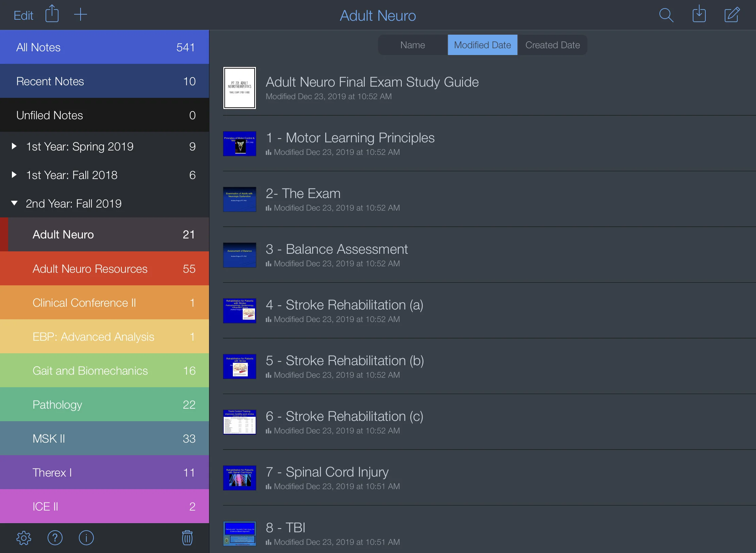
Task: Expand 1st Year: Spring 2019 group
Action: coord(14,146)
